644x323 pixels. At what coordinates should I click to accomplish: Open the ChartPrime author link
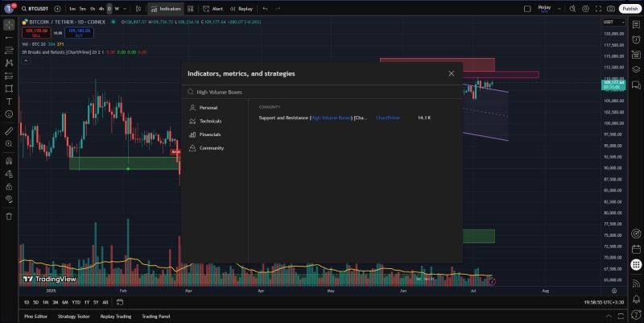(x=388, y=118)
